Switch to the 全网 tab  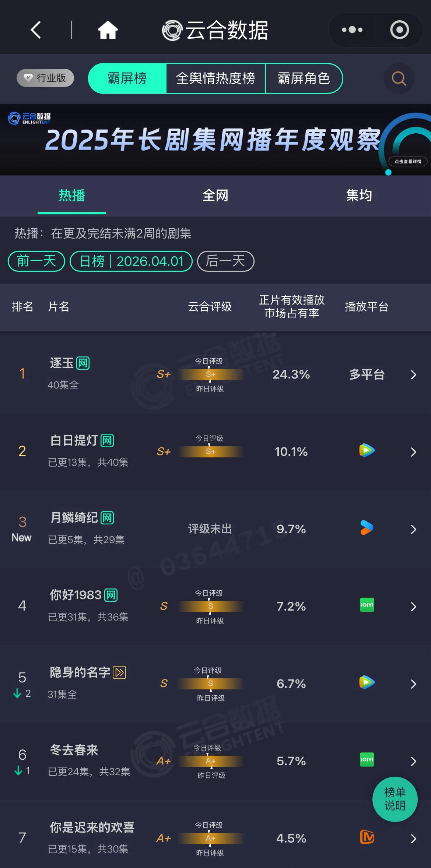pyautogui.click(x=215, y=196)
